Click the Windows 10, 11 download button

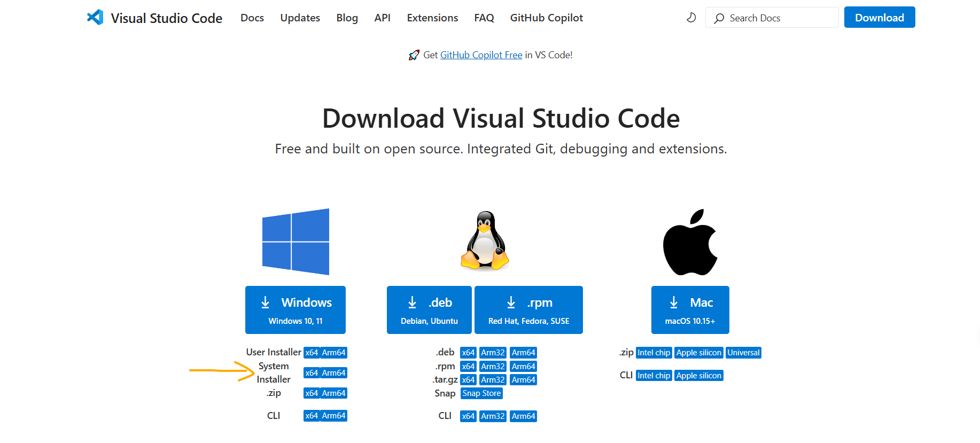295,310
